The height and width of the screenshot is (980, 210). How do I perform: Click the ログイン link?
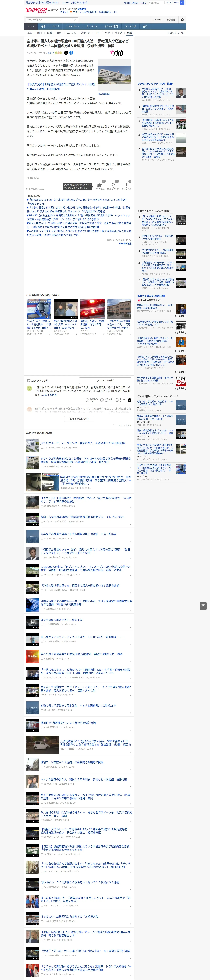click(x=64, y=12)
